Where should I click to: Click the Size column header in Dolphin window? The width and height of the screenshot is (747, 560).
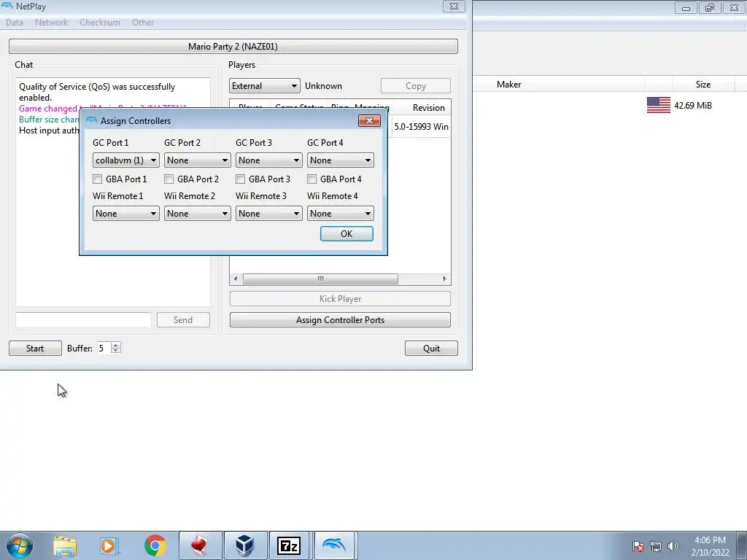pyautogui.click(x=703, y=85)
